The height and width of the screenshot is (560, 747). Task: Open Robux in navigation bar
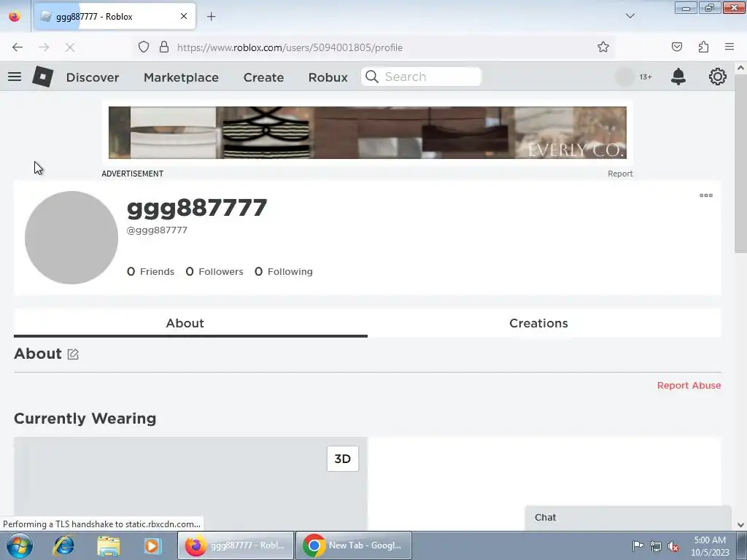328,77
